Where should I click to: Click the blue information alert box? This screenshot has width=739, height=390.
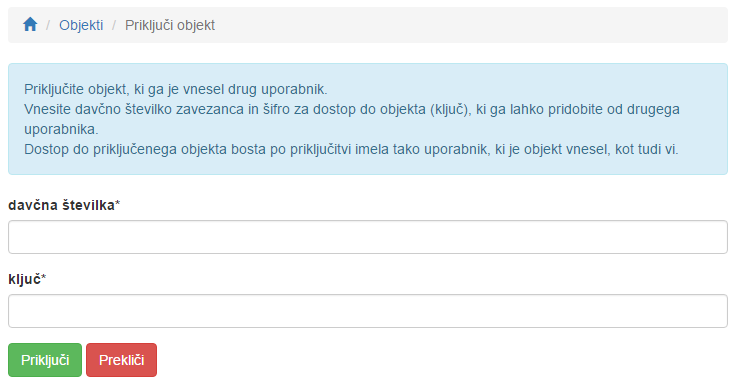coord(368,119)
